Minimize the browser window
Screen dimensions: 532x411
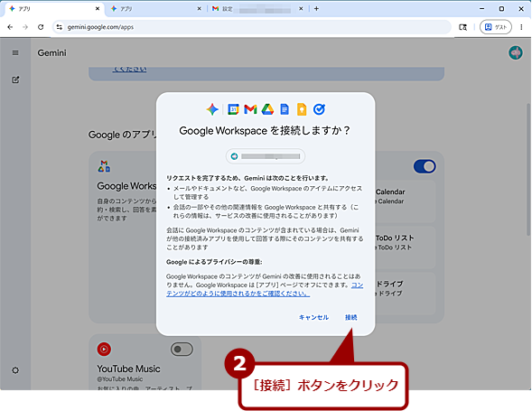click(481, 9)
